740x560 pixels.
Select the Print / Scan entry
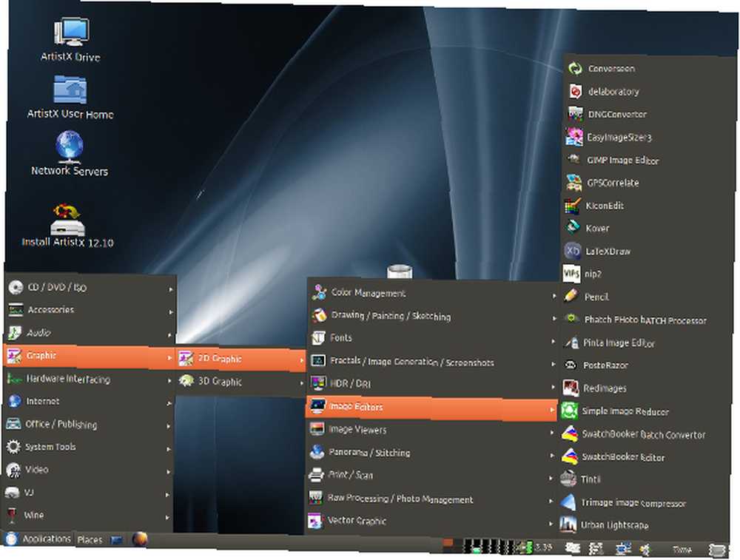click(x=431, y=475)
